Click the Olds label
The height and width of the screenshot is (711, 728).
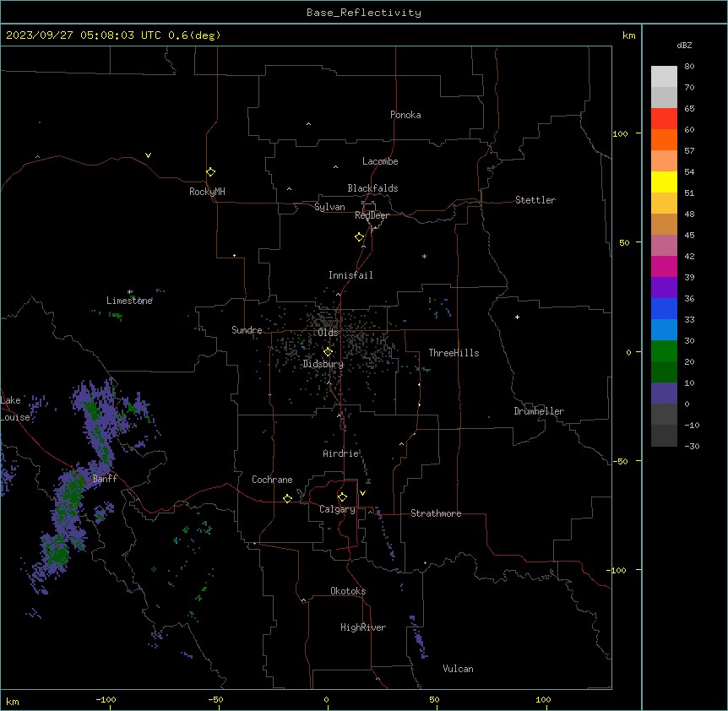click(328, 333)
